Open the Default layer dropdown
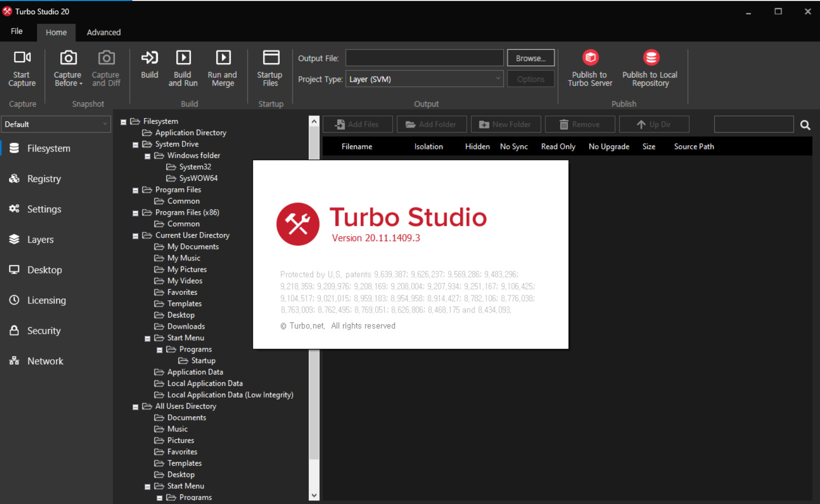Viewport: 820px width, 504px height. (x=56, y=124)
